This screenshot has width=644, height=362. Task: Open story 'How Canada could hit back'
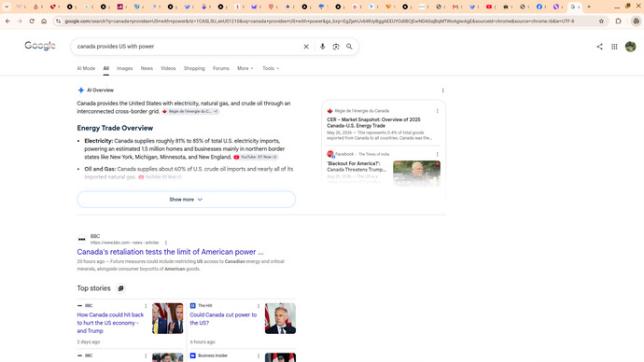(x=110, y=323)
